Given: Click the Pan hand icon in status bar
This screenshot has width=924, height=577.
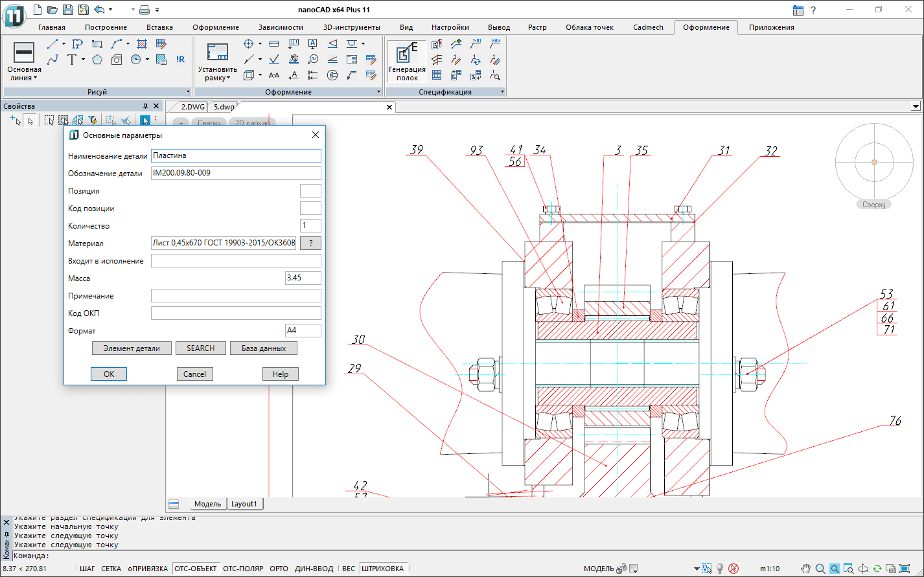Looking at the screenshot, I should 805,569.
